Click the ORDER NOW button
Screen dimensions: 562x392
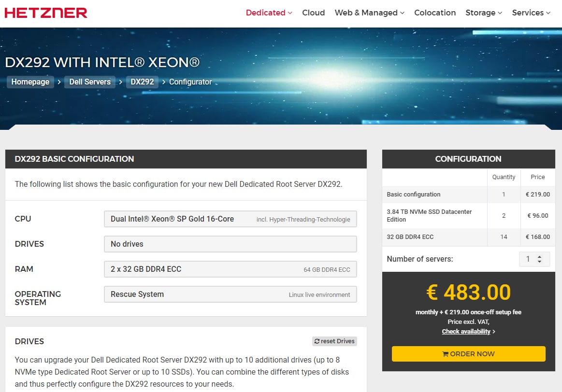click(x=468, y=354)
